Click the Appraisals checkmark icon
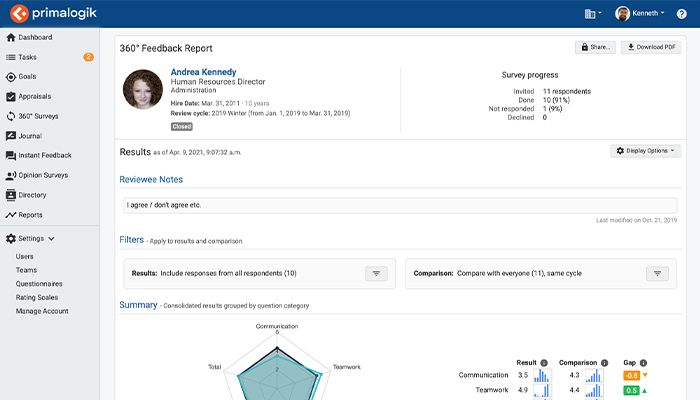This screenshot has width=700, height=400. (11, 96)
